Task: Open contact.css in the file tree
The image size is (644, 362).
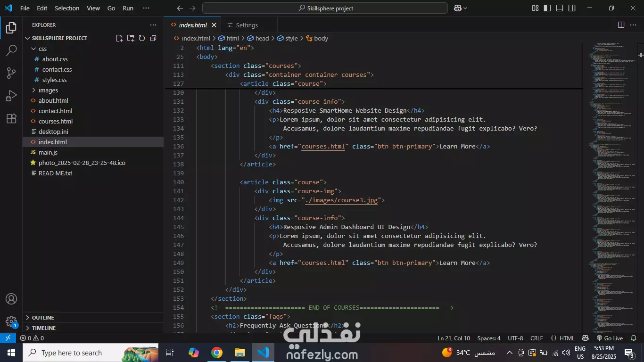Action: coord(57,69)
